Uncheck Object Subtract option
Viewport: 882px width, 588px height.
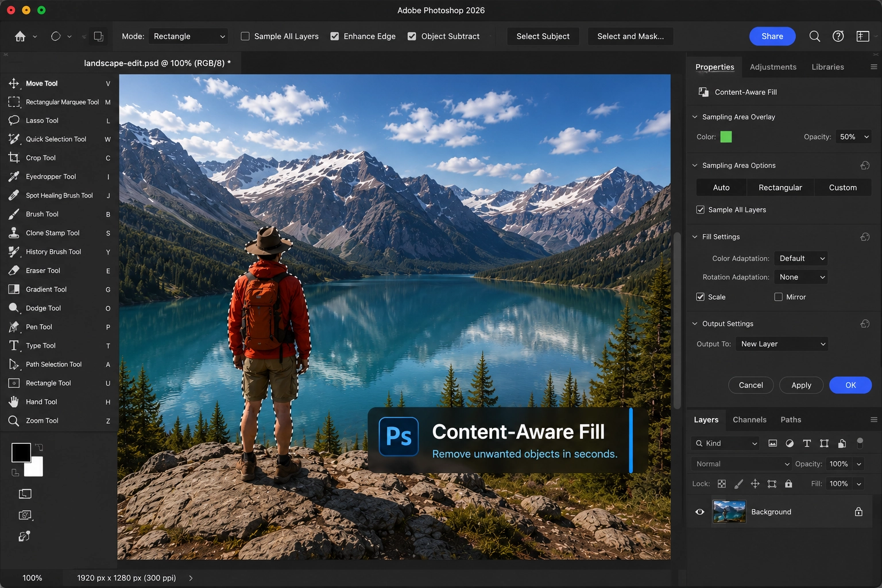tap(412, 36)
